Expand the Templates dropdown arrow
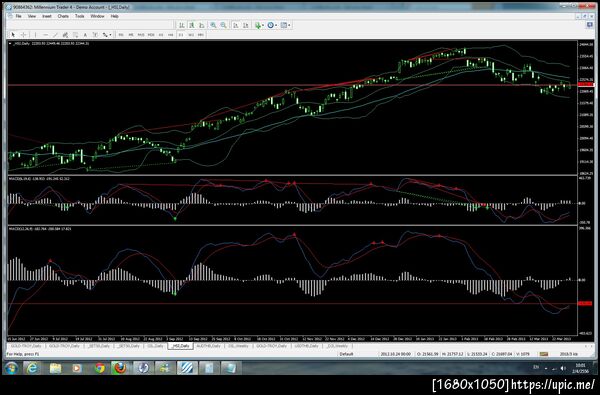The width and height of the screenshot is (600, 395). 289,25
